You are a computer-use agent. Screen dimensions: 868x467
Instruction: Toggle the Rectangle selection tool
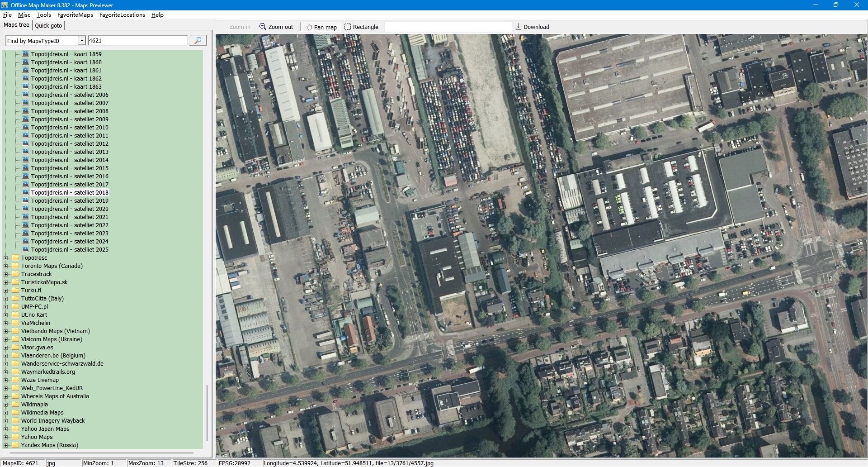[x=348, y=27]
